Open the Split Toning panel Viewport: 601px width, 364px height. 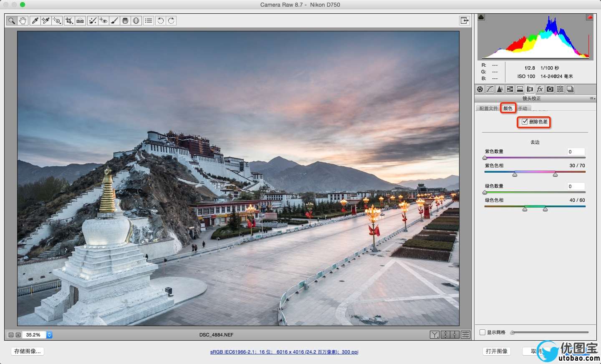tap(520, 89)
